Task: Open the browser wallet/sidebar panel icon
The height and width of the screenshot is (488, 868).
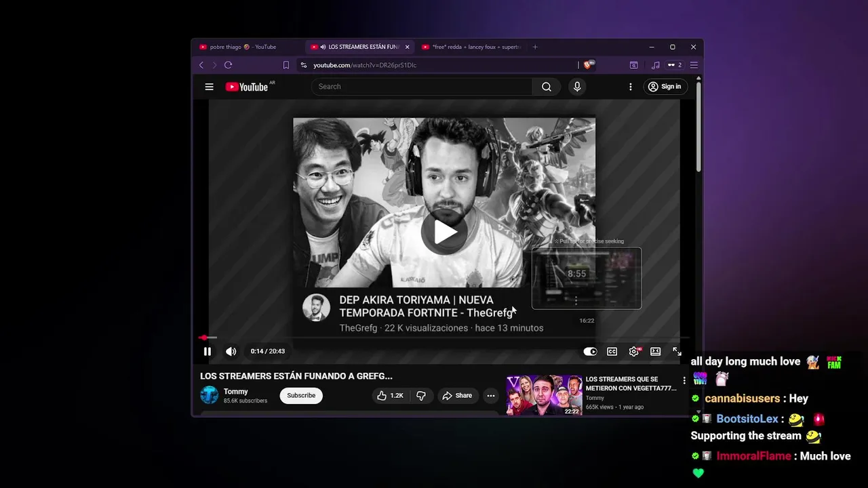Action: [633, 65]
